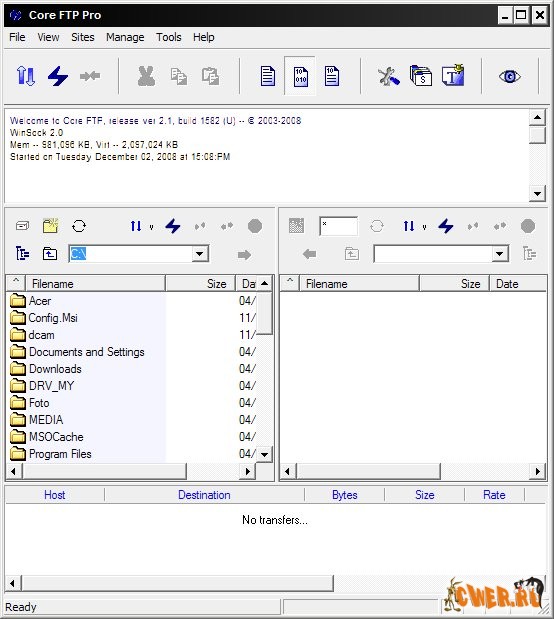The image size is (554, 619).
Task: Click the remote file filter input field
Action: click(339, 226)
